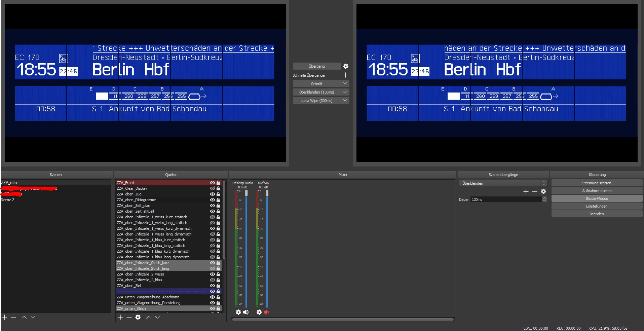
Task: Click the Desktop Audio volume slider
Action: (x=246, y=248)
